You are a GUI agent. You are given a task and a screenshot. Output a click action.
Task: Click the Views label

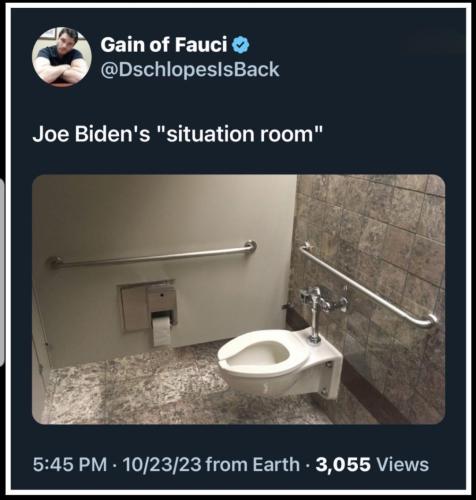pos(402,464)
